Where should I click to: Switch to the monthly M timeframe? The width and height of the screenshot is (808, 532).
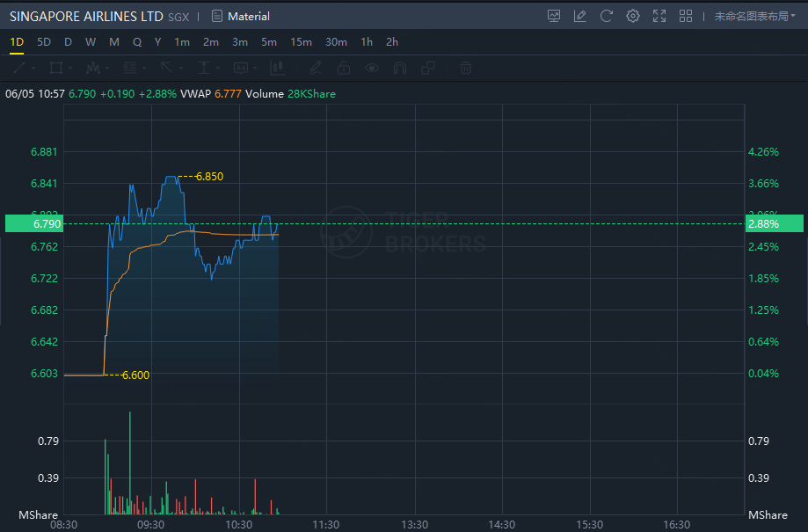pyautogui.click(x=114, y=42)
